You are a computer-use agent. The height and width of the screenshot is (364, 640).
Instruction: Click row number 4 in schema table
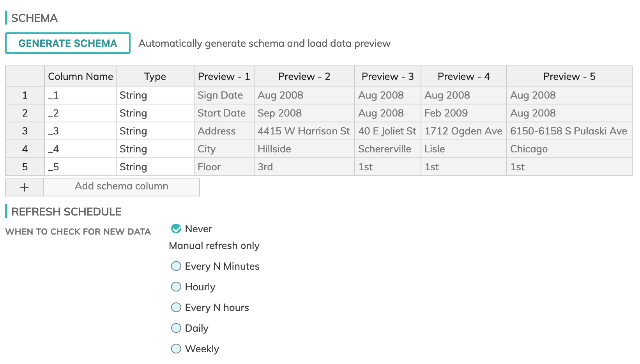[x=25, y=149]
